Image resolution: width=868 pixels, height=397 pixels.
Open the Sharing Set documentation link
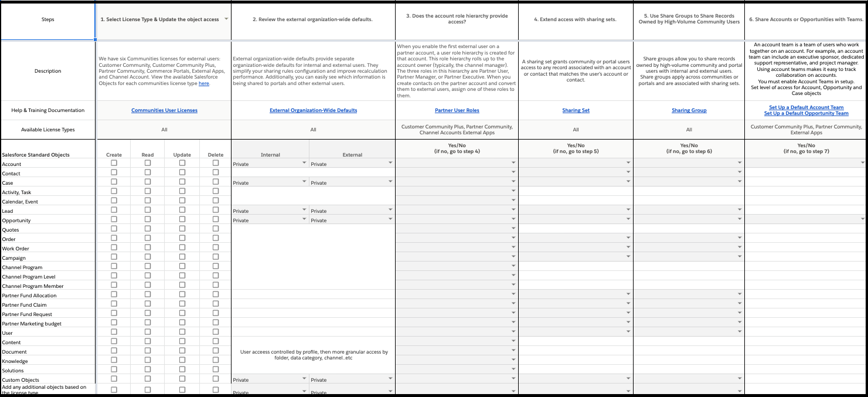click(576, 110)
